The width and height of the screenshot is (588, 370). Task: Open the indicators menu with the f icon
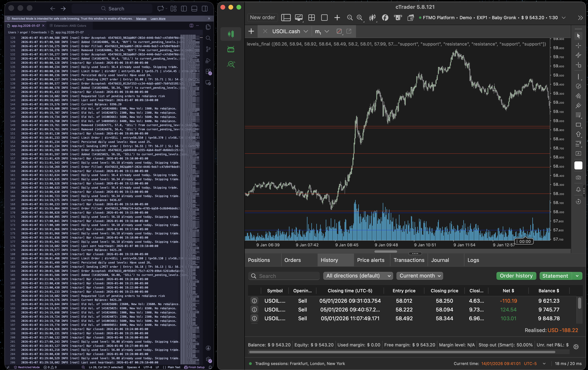pyautogui.click(x=385, y=18)
